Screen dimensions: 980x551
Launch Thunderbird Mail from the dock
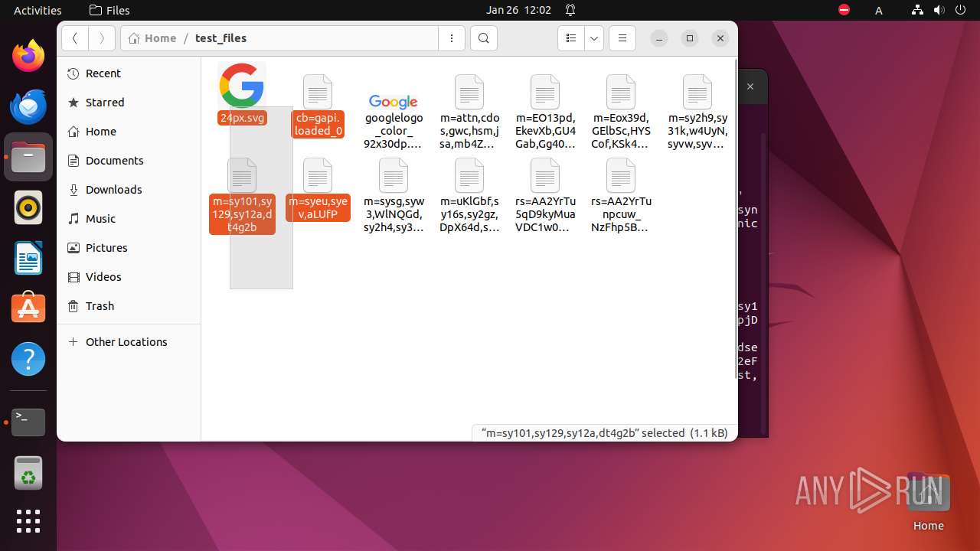[x=28, y=106]
